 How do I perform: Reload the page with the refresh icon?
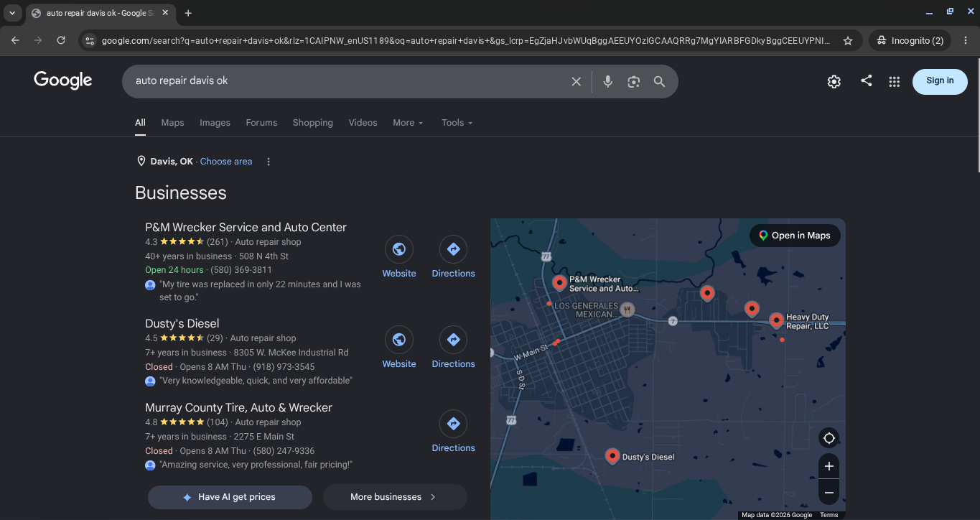[61, 41]
